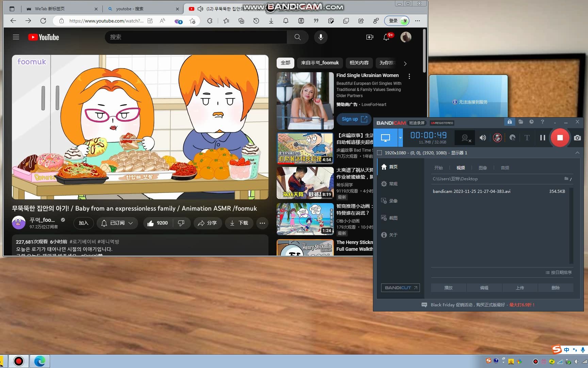Go to YouTube home via logo
The width and height of the screenshot is (588, 368).
coord(44,37)
